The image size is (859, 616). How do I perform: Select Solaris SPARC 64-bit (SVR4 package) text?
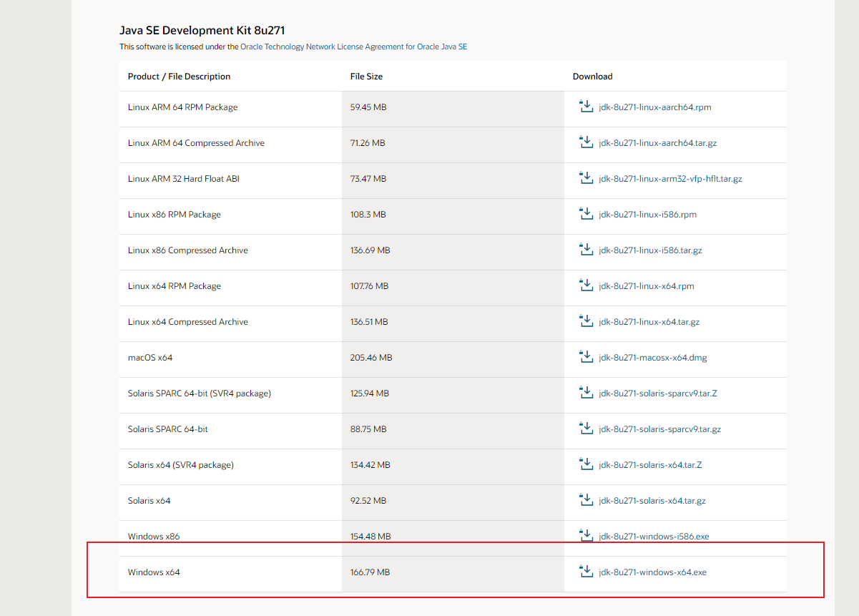coord(200,393)
